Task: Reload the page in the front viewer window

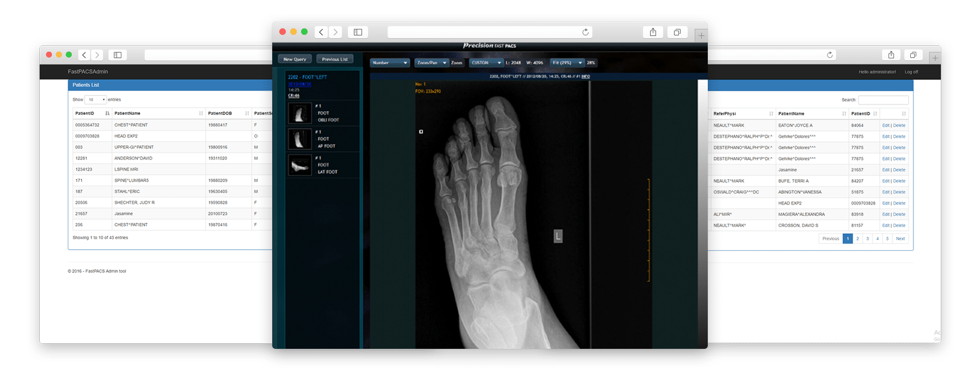Action: (585, 32)
